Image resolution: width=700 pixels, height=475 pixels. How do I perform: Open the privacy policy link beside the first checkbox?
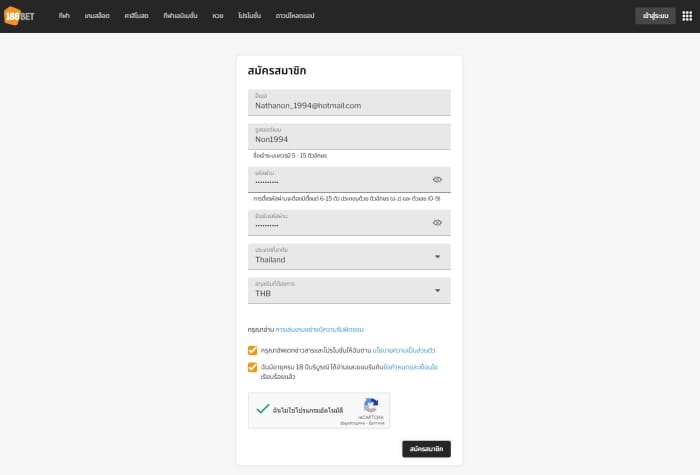404,350
